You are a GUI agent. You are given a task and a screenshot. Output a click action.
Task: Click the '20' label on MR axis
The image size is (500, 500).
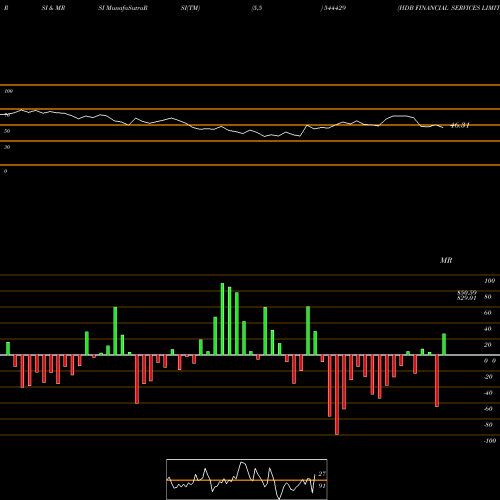click(488, 345)
